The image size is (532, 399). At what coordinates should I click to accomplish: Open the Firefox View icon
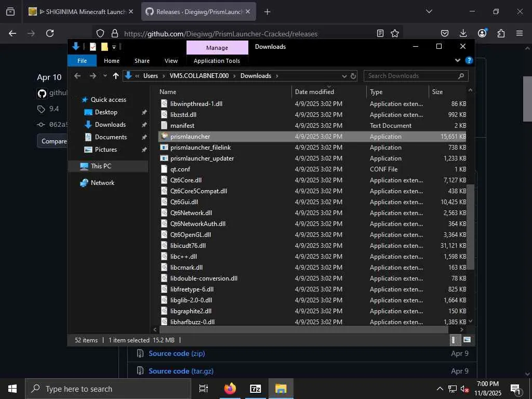(x=10, y=11)
